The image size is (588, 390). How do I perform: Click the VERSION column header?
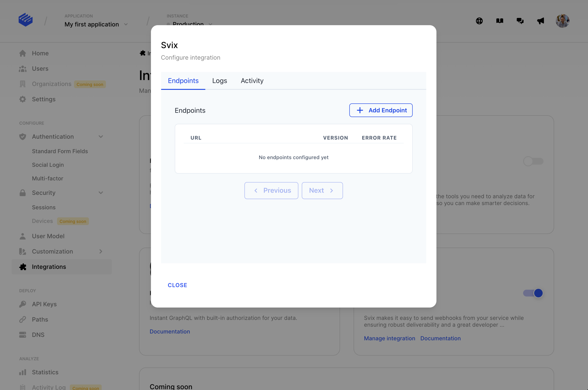[x=335, y=138]
